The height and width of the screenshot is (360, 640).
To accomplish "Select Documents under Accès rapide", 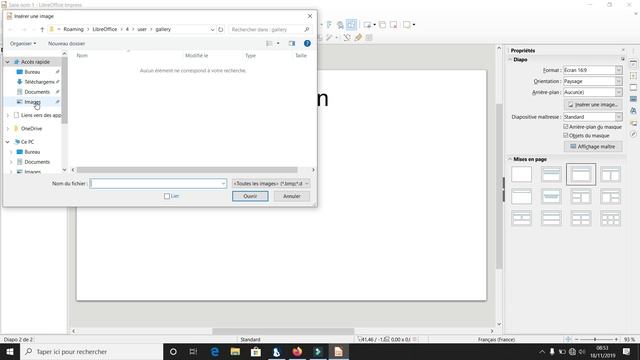I will (x=37, y=92).
